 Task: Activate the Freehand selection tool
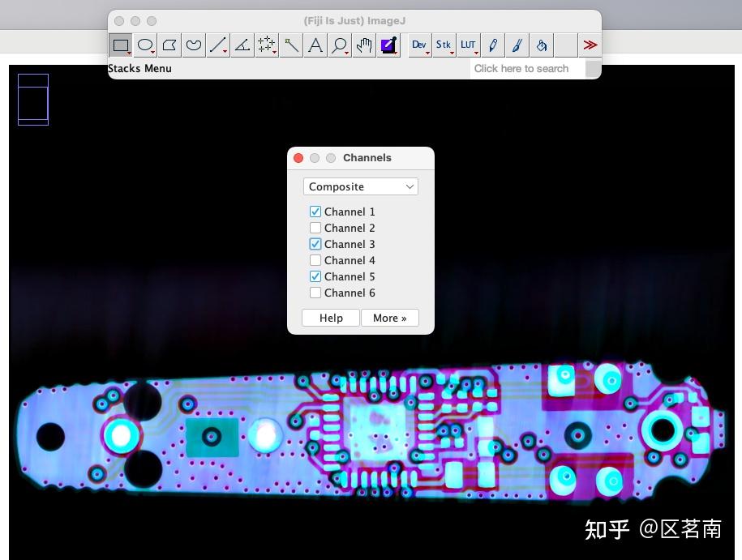193,45
